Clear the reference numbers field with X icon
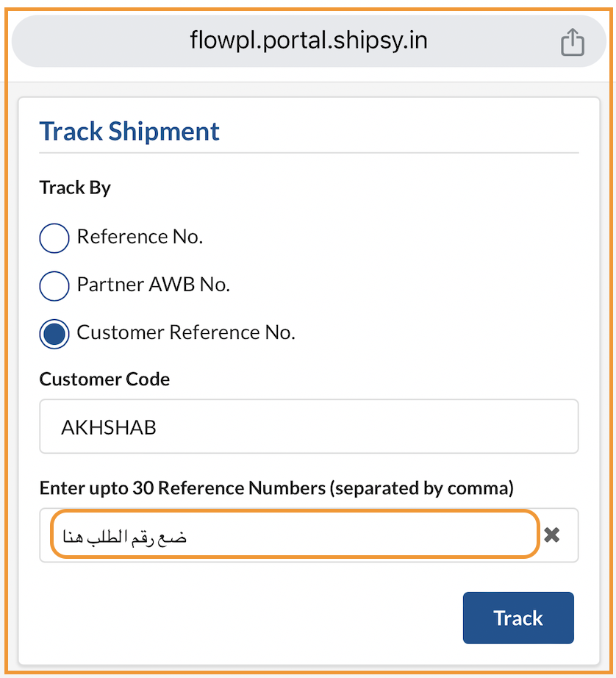The height and width of the screenshot is (678, 616). 551,535
